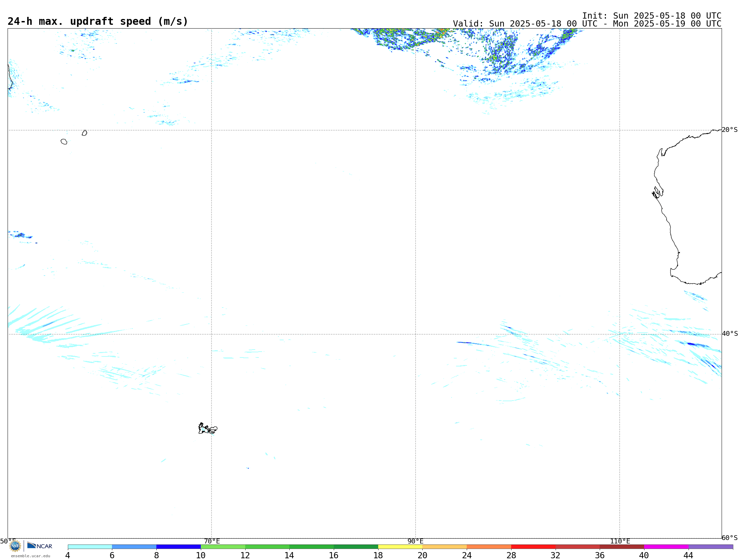The height and width of the screenshot is (560, 744).
Task: Pick the purple above-44 colorbar swatch
Action: click(x=711, y=547)
